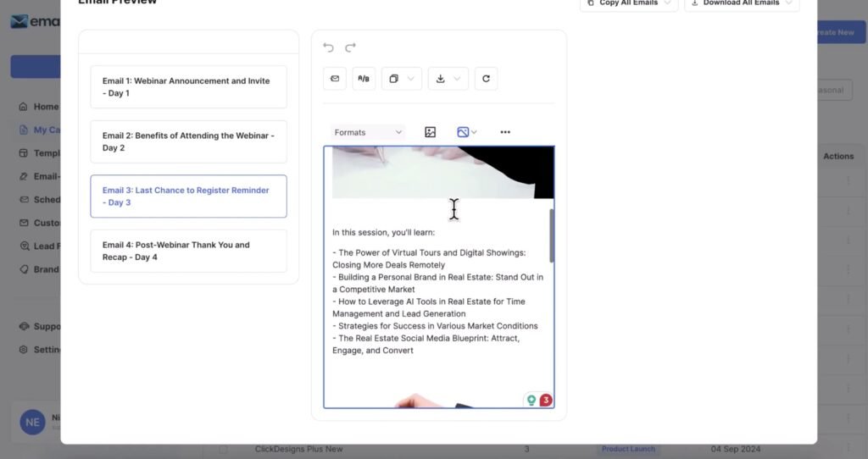Select Email 3: Last Chance to Register Reminder
This screenshot has height=459, width=868.
point(189,196)
